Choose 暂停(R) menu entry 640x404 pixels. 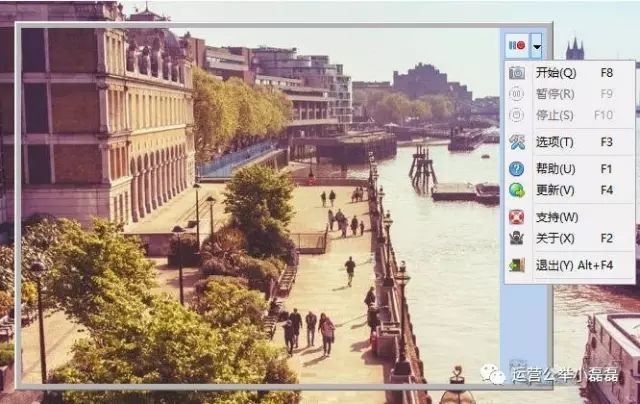click(570, 94)
